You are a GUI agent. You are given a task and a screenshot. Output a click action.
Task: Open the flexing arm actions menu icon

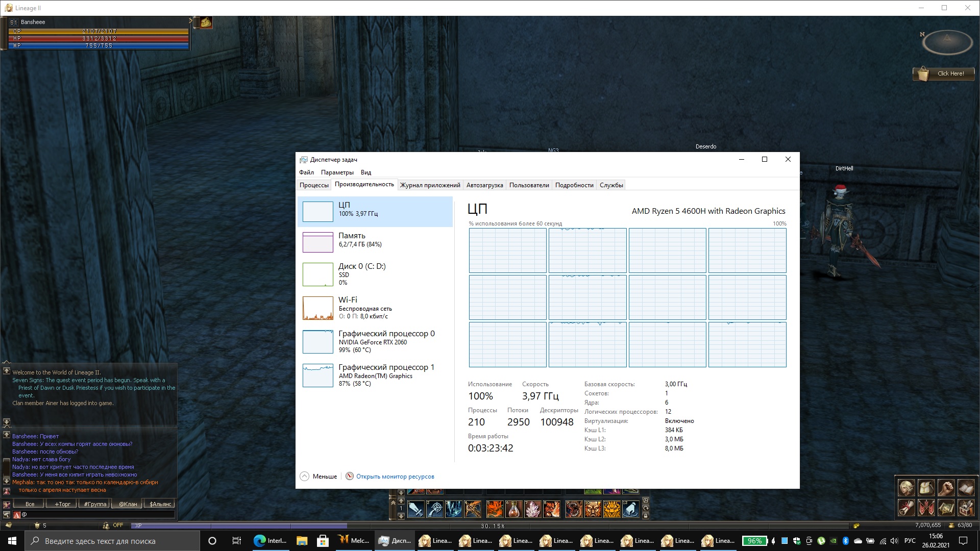(946, 488)
